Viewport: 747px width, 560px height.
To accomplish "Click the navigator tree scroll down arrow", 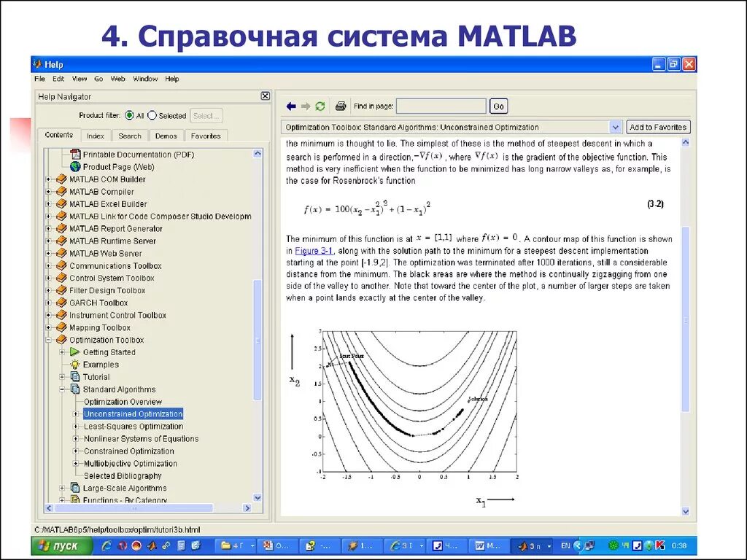I will pos(258,497).
